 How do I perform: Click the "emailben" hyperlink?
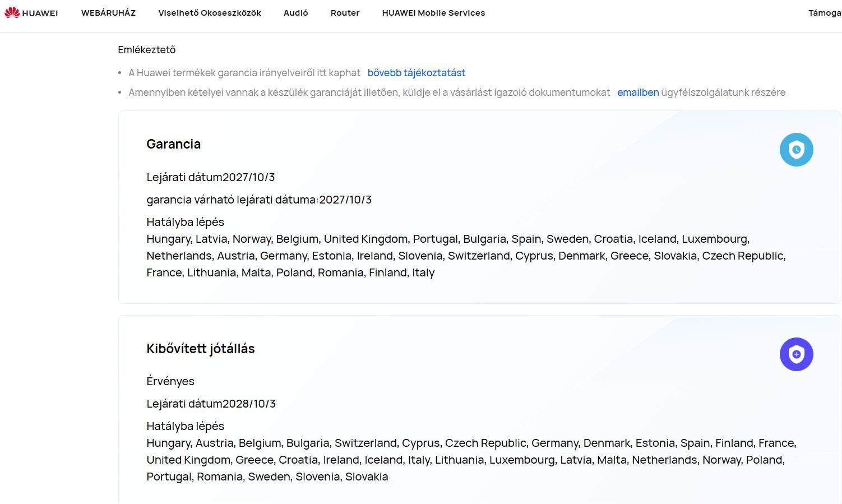pos(638,93)
